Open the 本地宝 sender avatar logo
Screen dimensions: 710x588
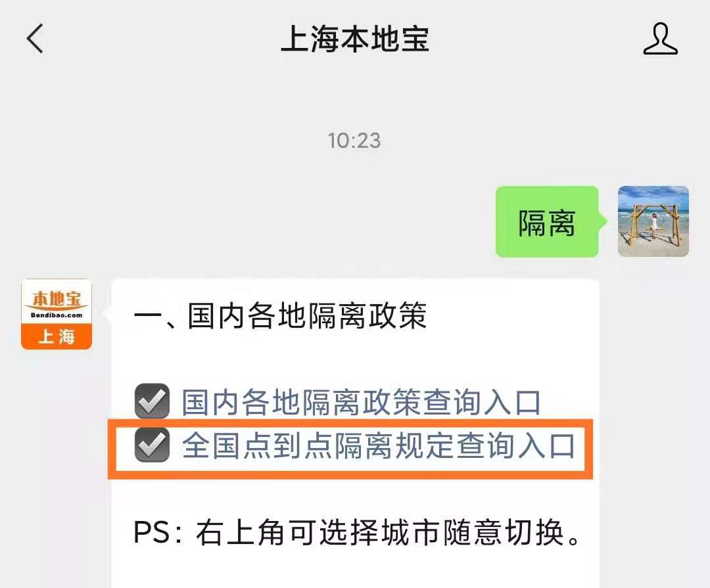[x=57, y=314]
